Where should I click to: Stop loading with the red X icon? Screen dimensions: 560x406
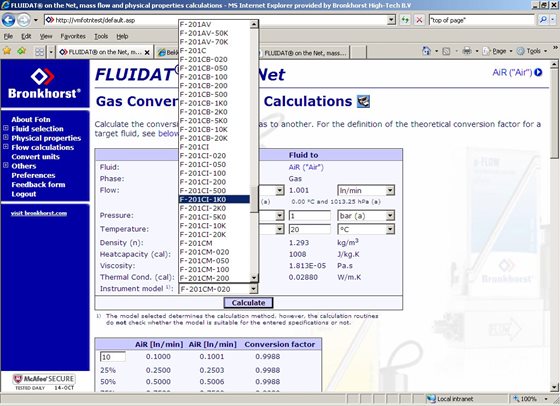419,20
